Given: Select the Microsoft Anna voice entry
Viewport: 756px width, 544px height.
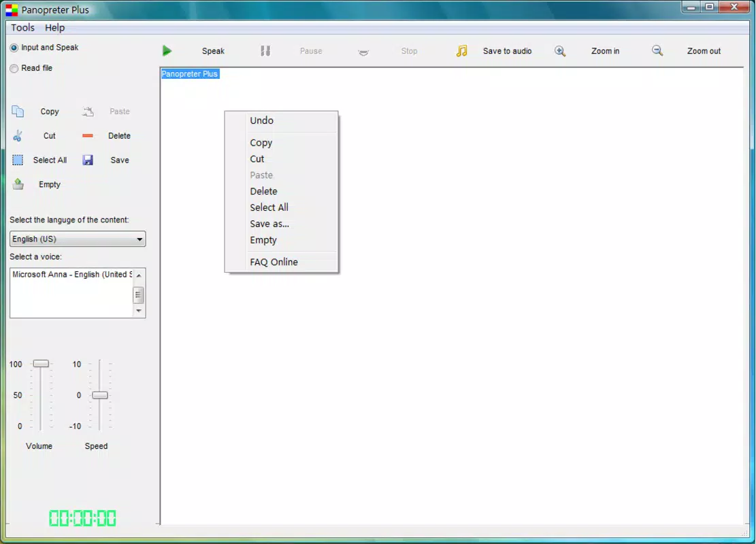Looking at the screenshot, I should pos(71,275).
